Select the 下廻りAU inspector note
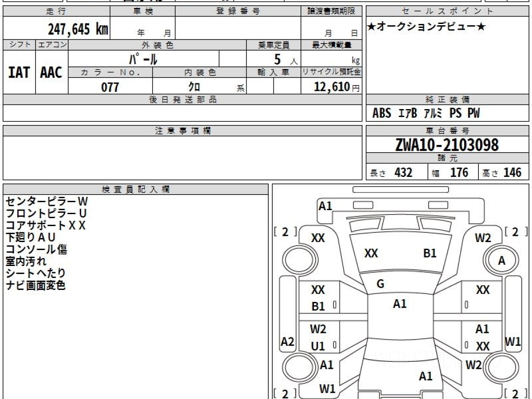Image resolution: width=532 pixels, height=399 pixels. [31, 237]
